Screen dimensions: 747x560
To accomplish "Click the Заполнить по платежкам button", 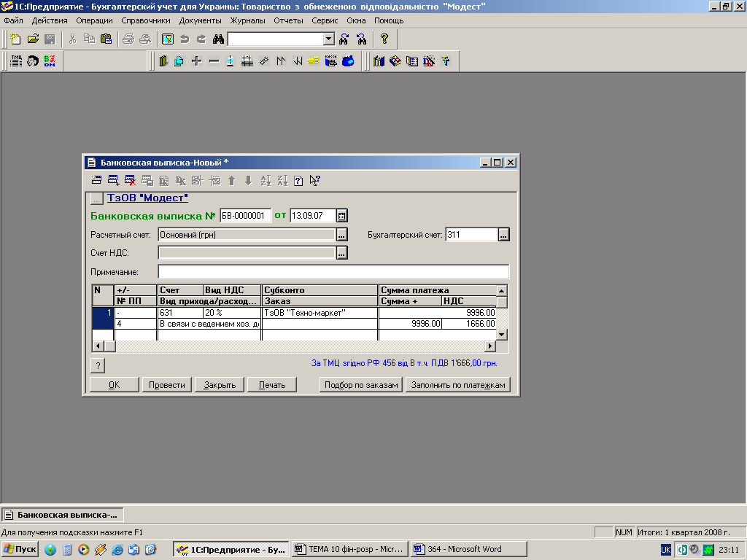I will coord(458,385).
